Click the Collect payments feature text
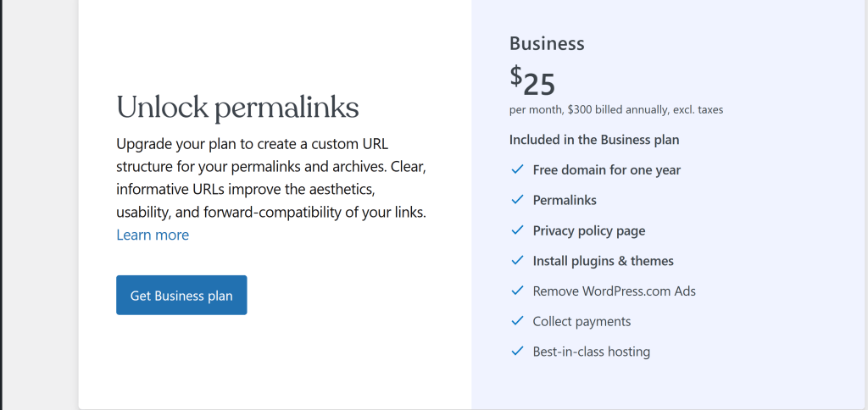The height and width of the screenshot is (410, 868). click(x=581, y=322)
